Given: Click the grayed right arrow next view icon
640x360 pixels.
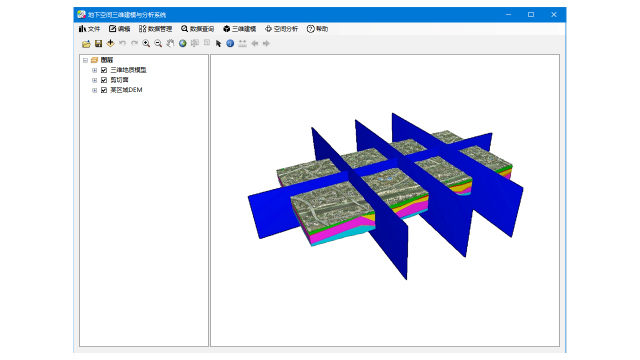Looking at the screenshot, I should click(x=266, y=43).
